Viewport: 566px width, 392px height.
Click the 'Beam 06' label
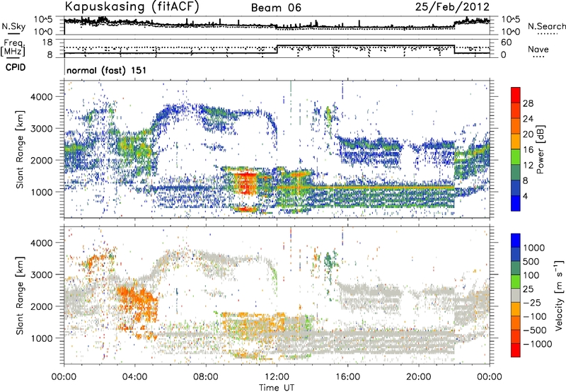(276, 8)
